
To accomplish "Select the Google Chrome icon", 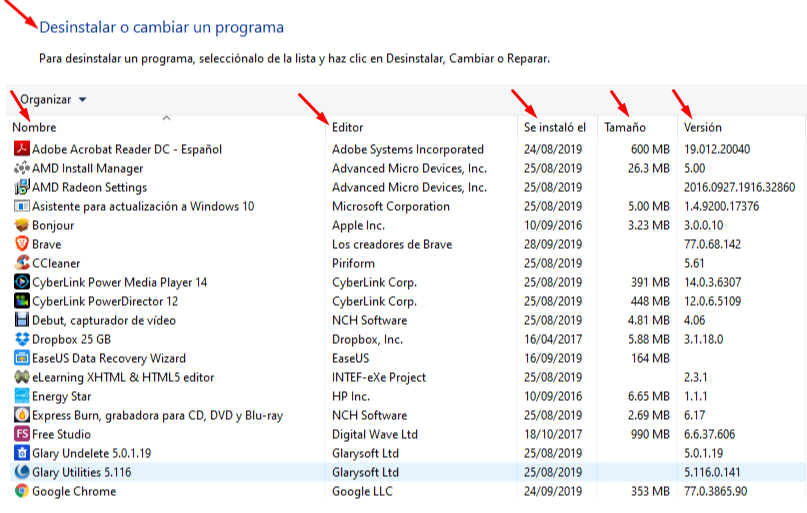I will [x=22, y=491].
